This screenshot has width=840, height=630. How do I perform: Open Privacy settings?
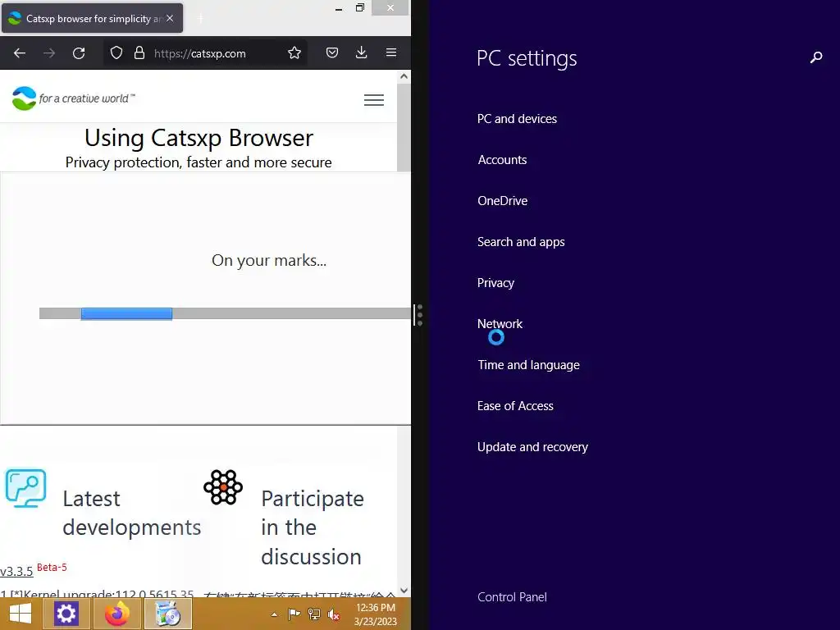pyautogui.click(x=495, y=283)
